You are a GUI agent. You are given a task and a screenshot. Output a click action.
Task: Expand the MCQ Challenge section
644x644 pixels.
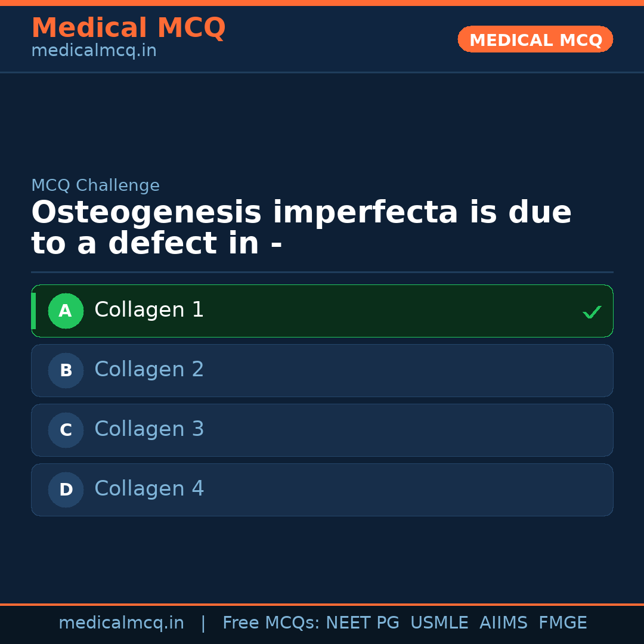[x=95, y=185]
